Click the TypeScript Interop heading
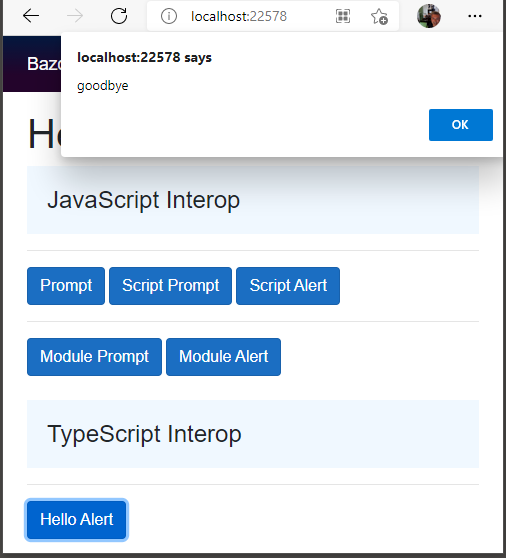 tap(144, 434)
